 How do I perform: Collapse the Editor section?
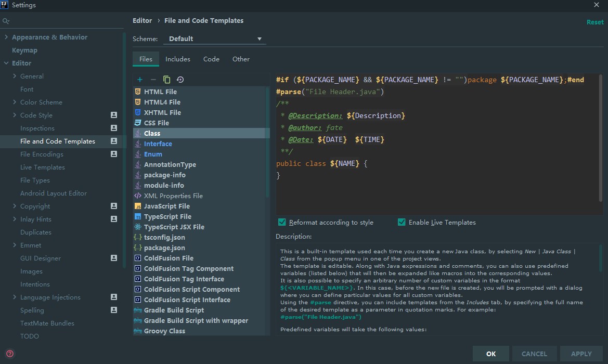(x=6, y=63)
